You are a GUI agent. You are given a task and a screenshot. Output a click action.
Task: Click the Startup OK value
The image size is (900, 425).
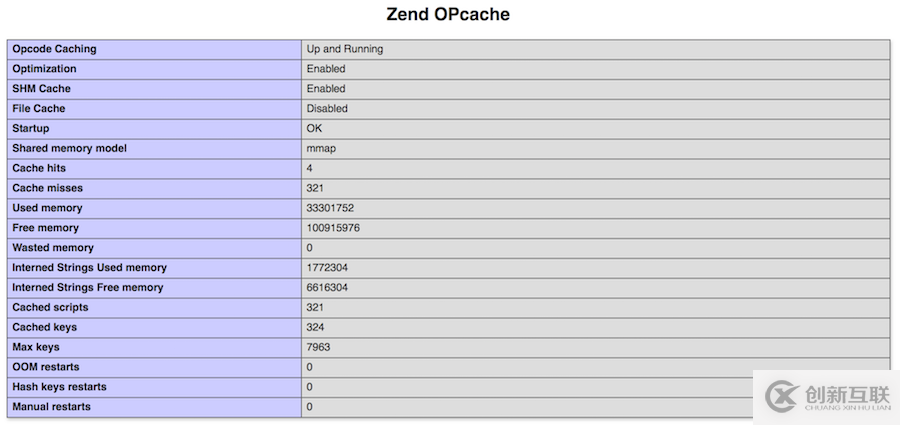point(315,129)
